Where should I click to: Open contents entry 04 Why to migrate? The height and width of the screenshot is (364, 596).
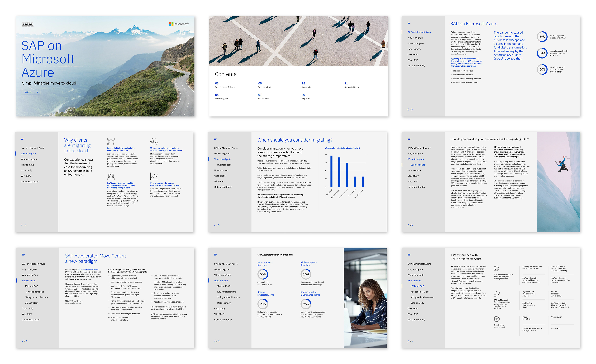221,97
